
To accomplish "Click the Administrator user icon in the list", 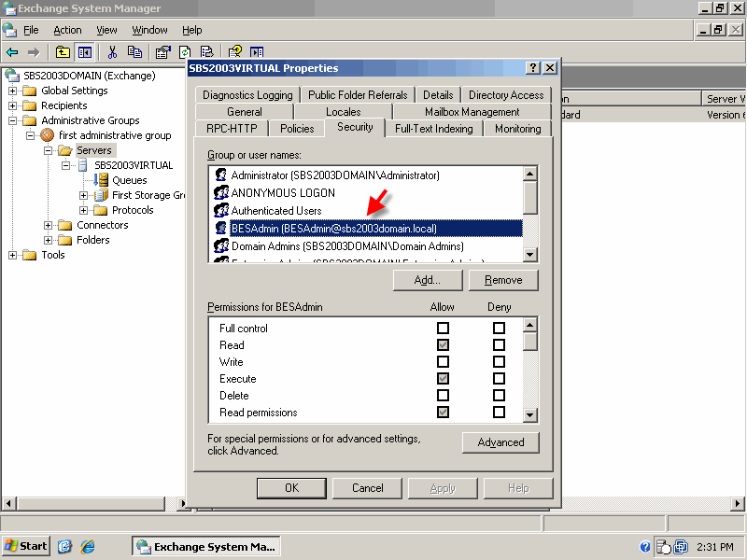I will (x=221, y=175).
